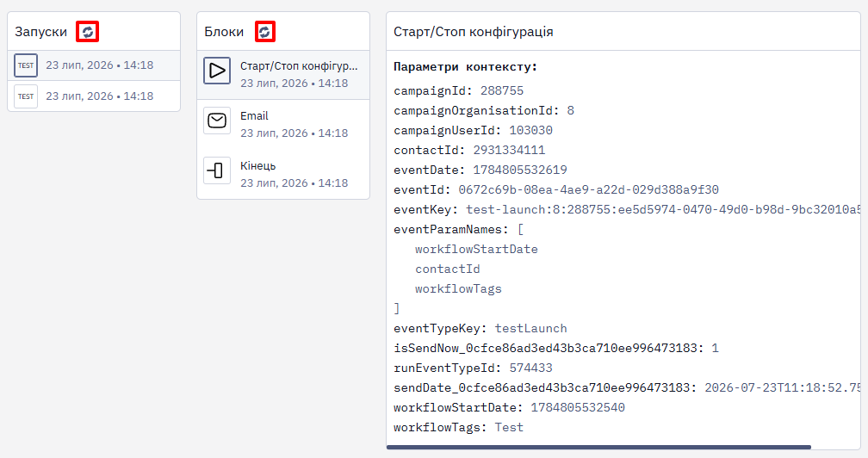Open the Email block entry label

tap(254, 116)
